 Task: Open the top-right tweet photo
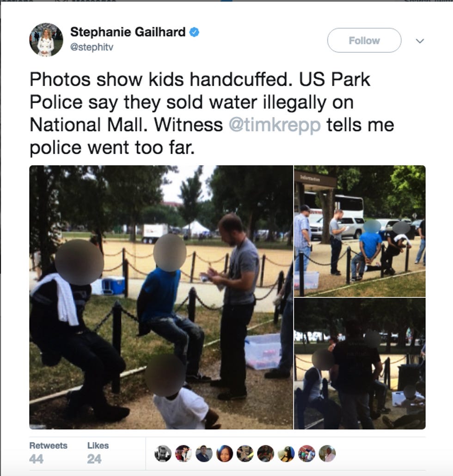(x=360, y=231)
